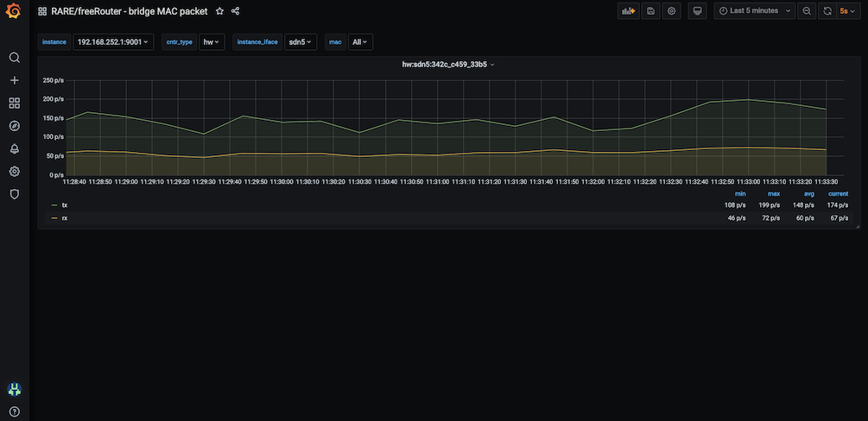
Task: Open the instance_iface sdn5 dropdown
Action: (x=301, y=41)
